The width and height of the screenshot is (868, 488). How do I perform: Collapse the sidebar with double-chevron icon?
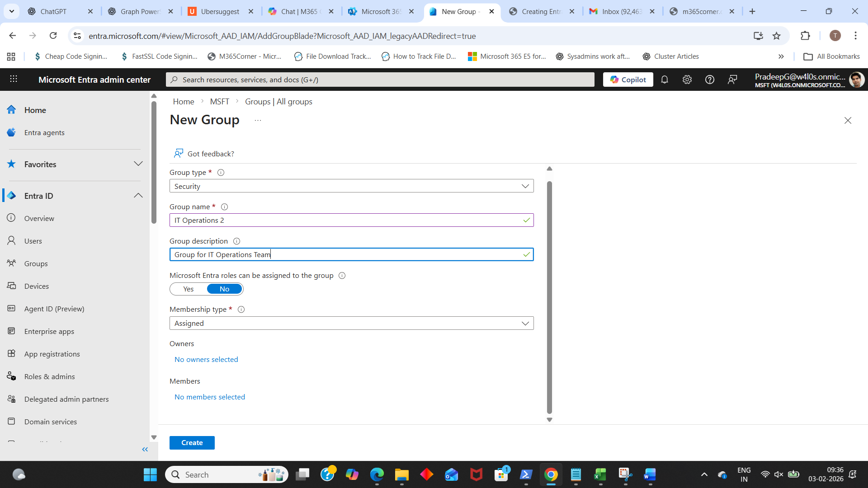coord(145,449)
